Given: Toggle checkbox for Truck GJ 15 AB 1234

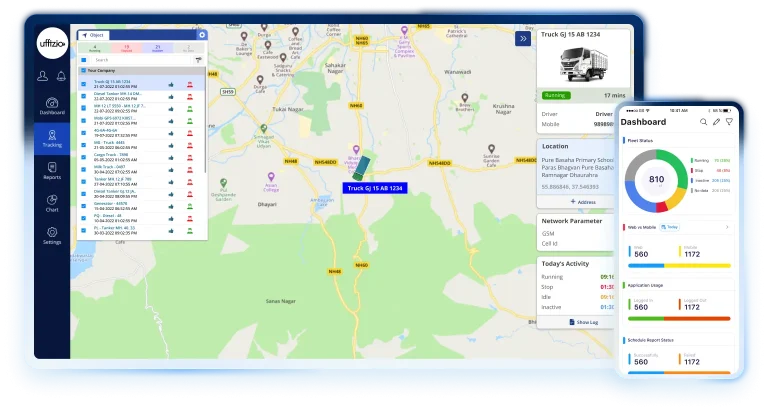Looking at the screenshot, I should point(84,83).
